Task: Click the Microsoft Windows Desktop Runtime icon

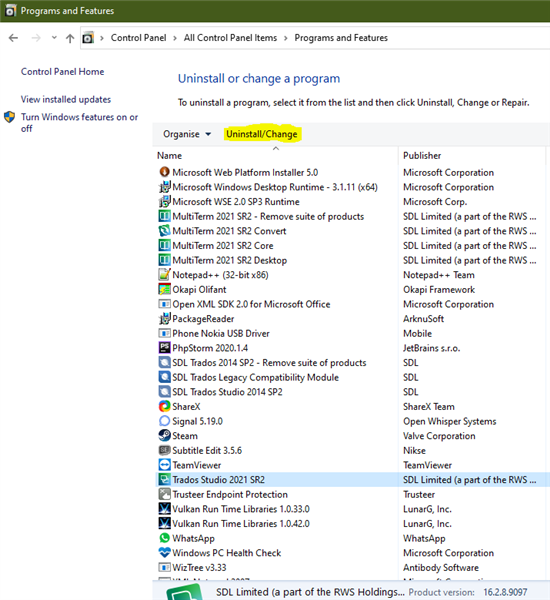Action: 164,187
